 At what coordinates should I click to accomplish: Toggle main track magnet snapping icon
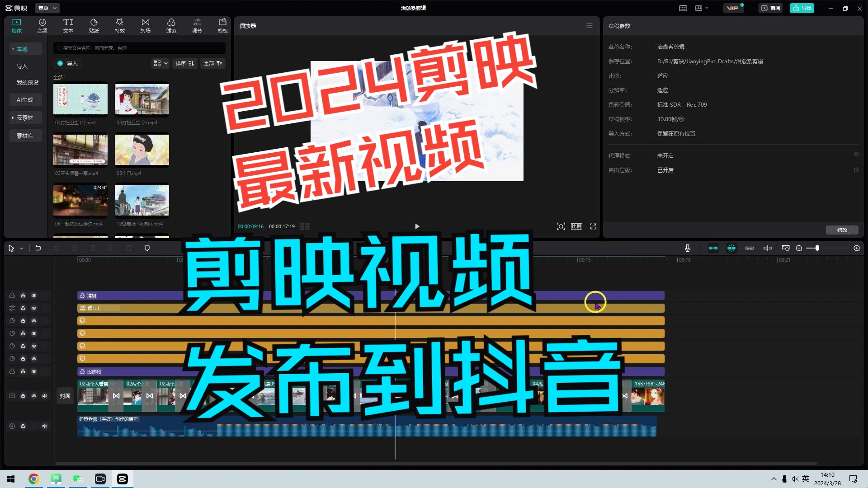713,248
